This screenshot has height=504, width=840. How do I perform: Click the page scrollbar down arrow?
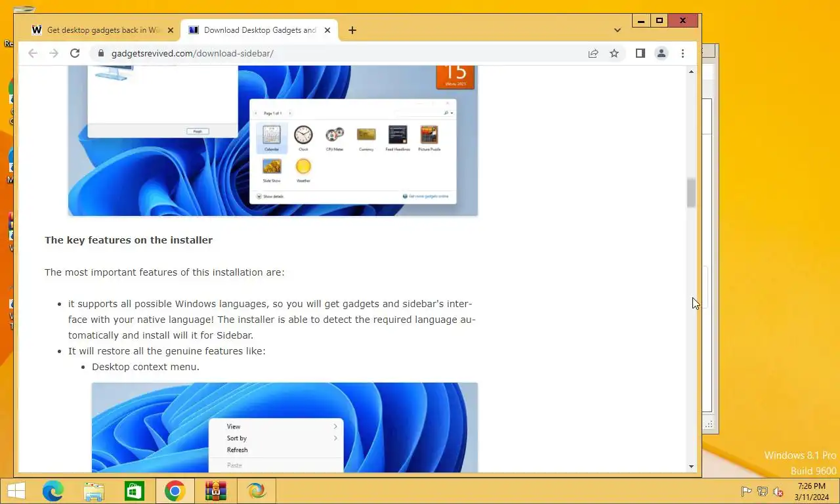pos(691,467)
